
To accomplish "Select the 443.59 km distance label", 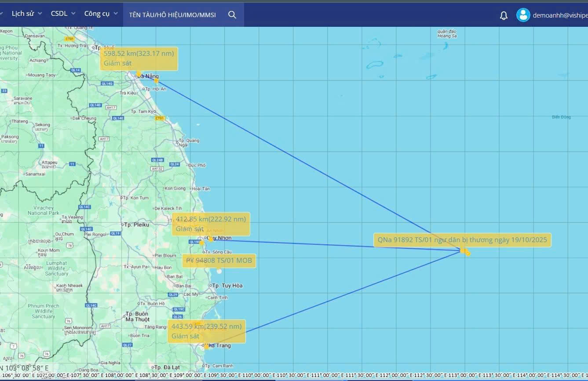I will [x=206, y=327].
